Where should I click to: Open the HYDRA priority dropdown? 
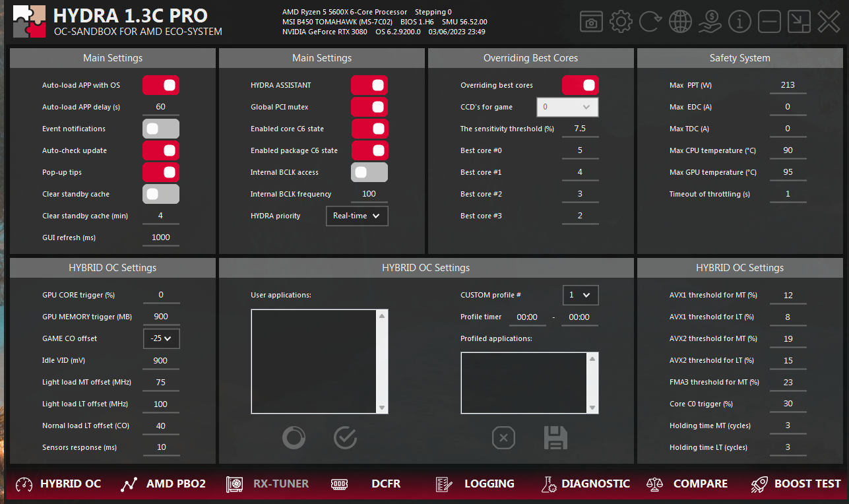357,216
